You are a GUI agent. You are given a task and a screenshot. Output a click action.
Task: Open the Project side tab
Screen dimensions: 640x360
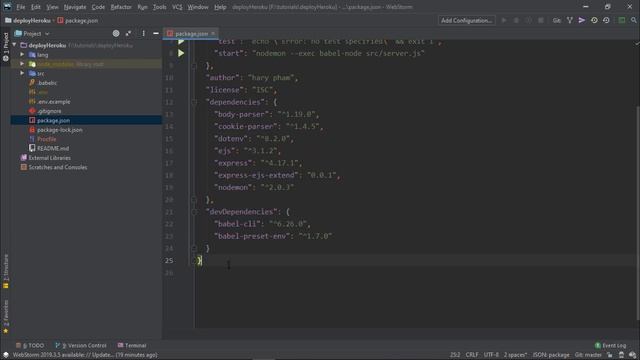[5, 47]
